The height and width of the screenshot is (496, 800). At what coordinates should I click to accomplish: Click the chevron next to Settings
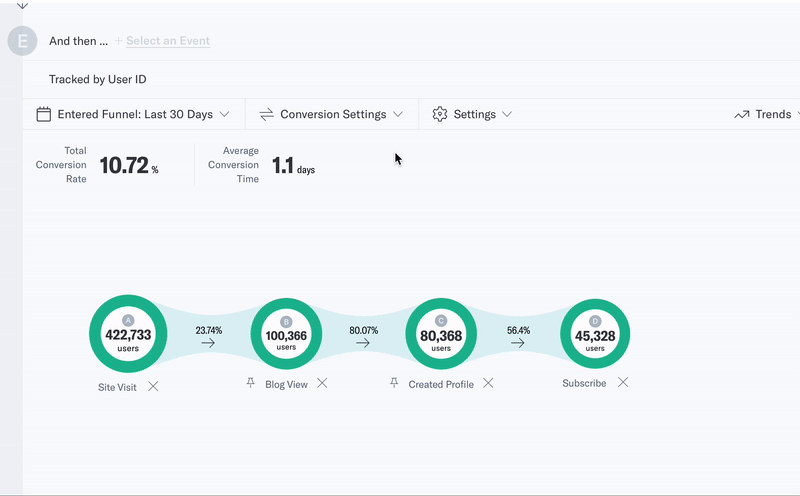[507, 114]
